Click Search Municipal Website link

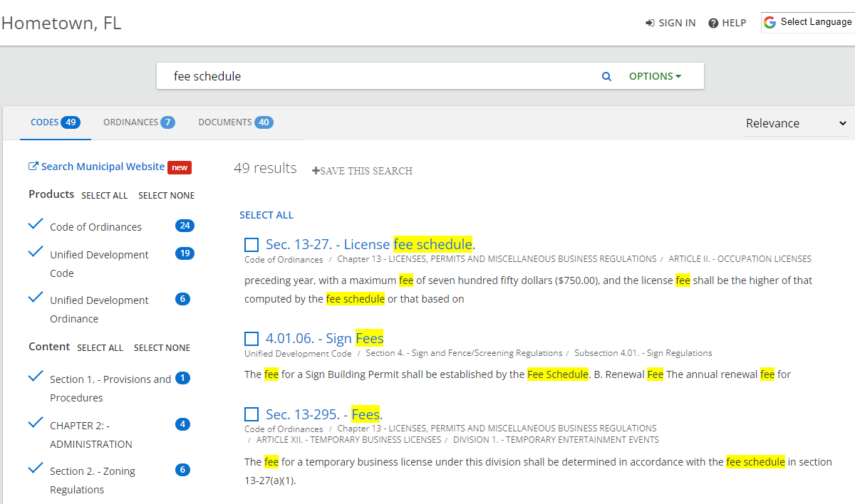[x=103, y=167]
